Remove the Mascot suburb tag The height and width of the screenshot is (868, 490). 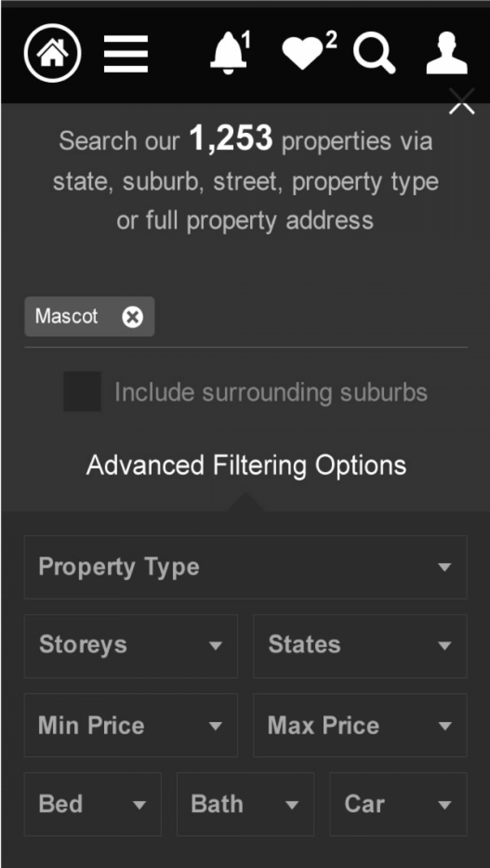point(132,317)
